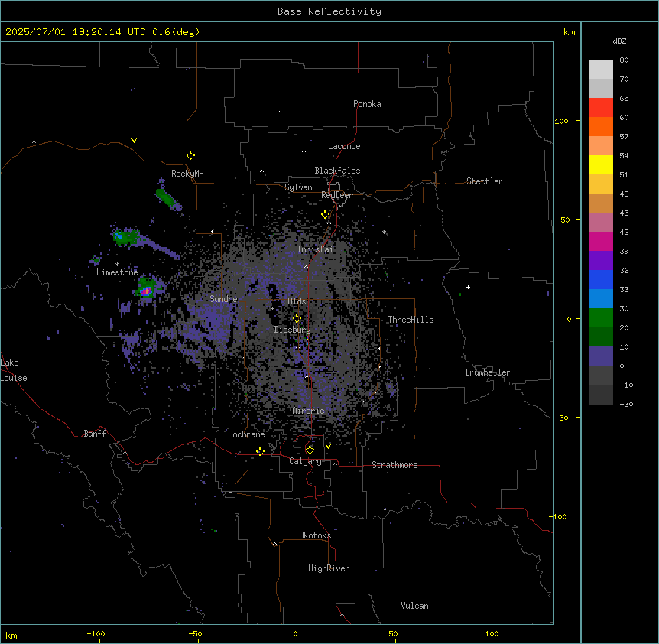
Task: Click the yellow V marker northwest of RockyMH
Action: (134, 141)
